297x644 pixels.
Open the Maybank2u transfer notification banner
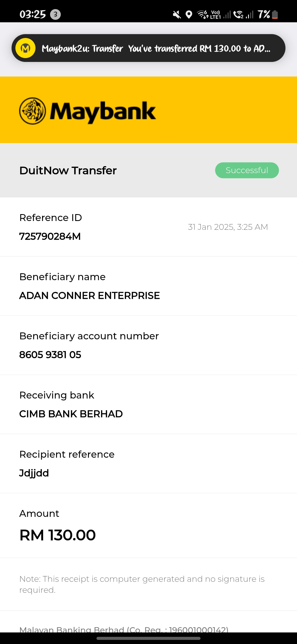pos(156,48)
